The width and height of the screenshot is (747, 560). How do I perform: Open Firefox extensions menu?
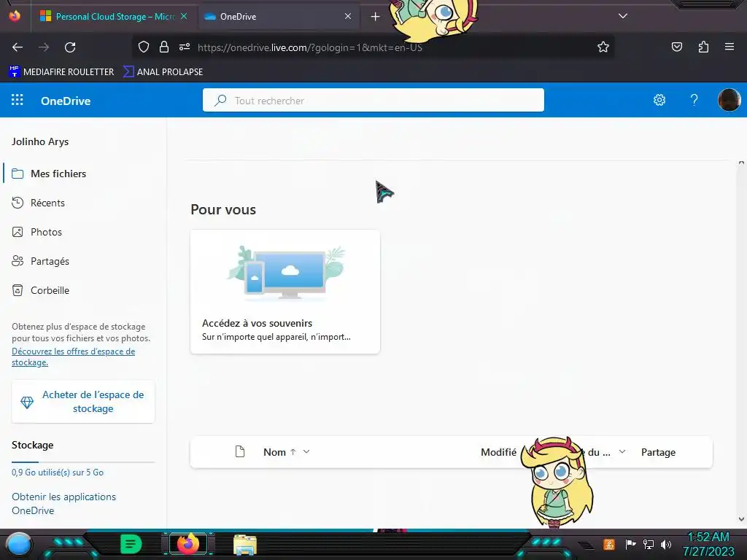click(x=703, y=47)
